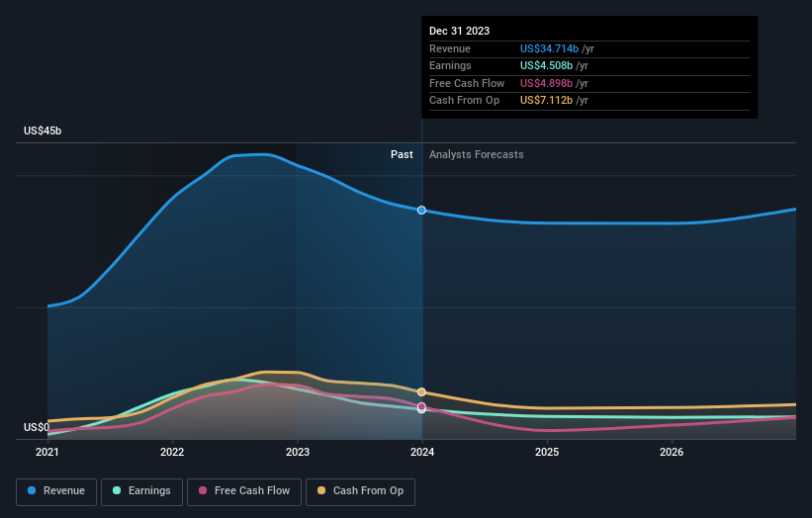812x518 pixels.
Task: Click the US$4.508b earnings value
Action: tap(546, 65)
